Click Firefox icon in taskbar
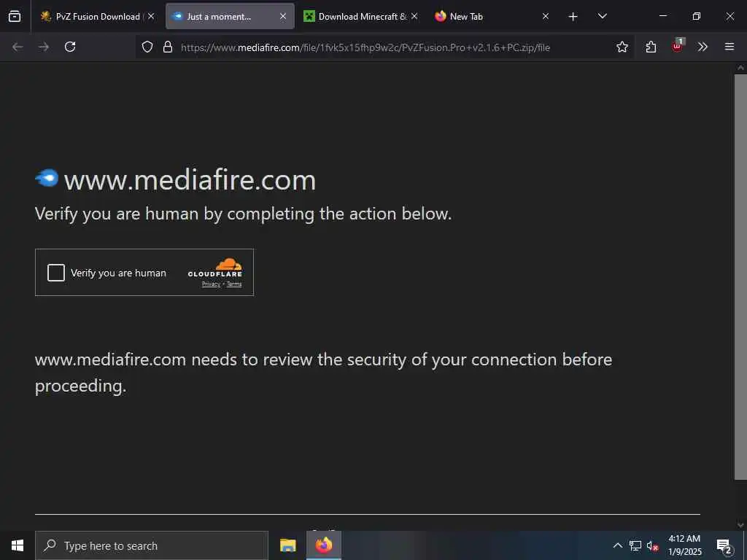747x560 pixels. tap(323, 545)
